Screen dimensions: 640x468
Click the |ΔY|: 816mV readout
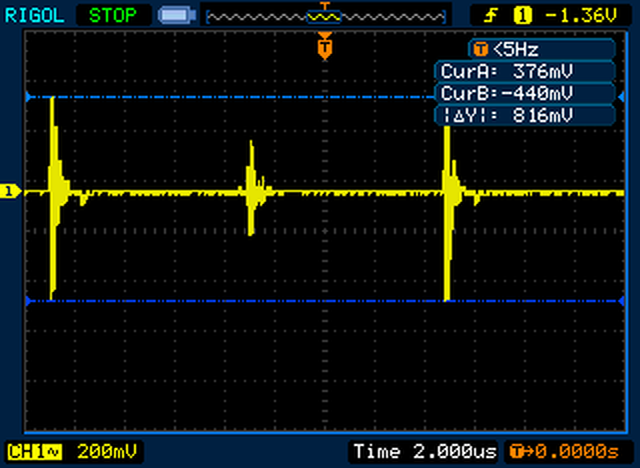pos(525,115)
